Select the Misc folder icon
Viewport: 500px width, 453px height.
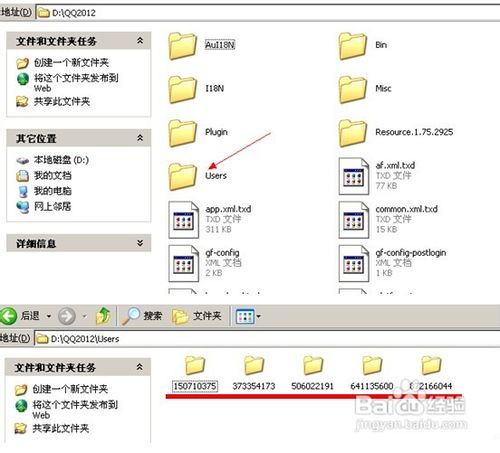(x=353, y=89)
